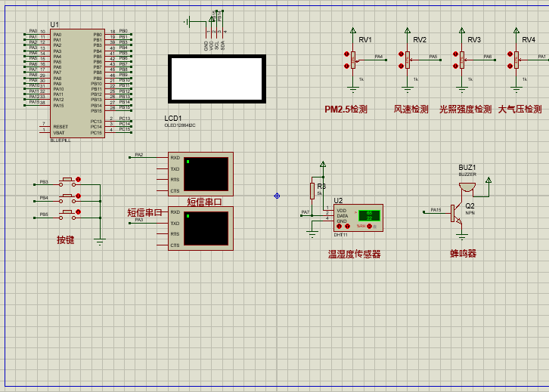Select the RV2 potentiometer body
The image size is (549, 392).
point(408,60)
